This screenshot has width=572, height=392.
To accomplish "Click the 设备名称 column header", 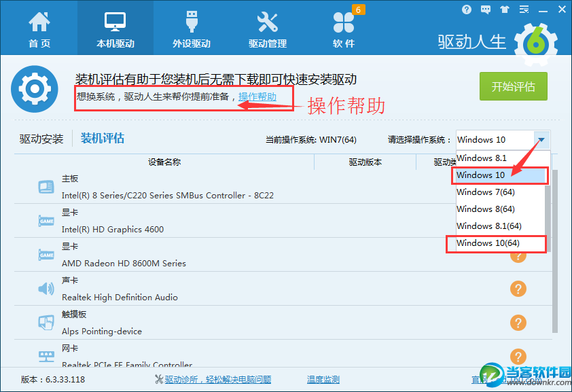I will pyautogui.click(x=164, y=162).
